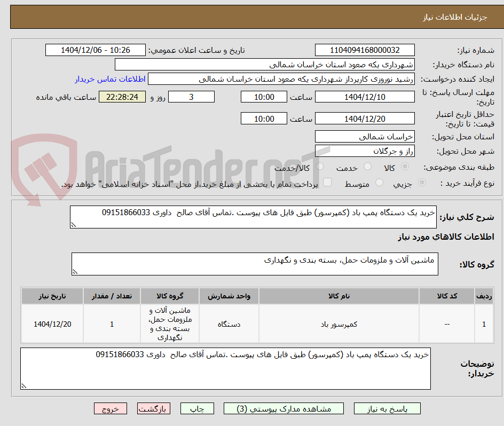Grab resize handle of توضیحات خریدار box

[x=23, y=386]
